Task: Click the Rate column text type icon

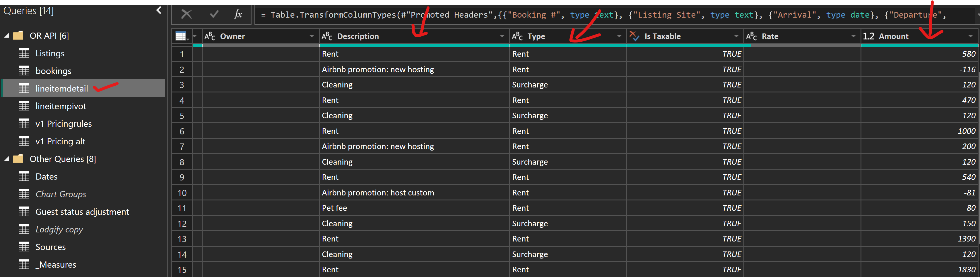Action: (751, 36)
